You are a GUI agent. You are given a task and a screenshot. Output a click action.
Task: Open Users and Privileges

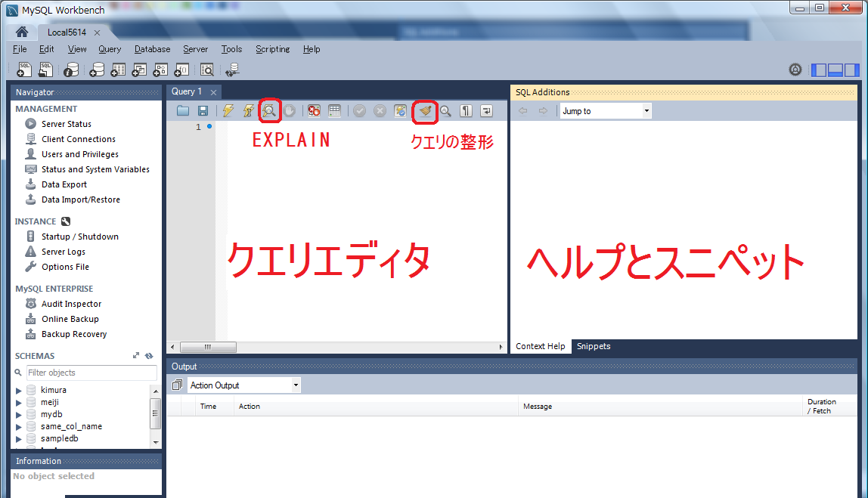[x=79, y=154]
